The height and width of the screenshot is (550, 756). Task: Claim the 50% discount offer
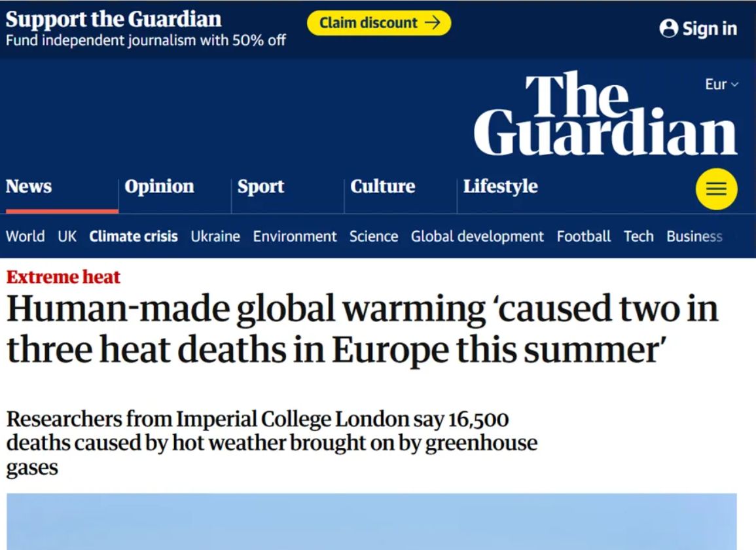(x=379, y=23)
